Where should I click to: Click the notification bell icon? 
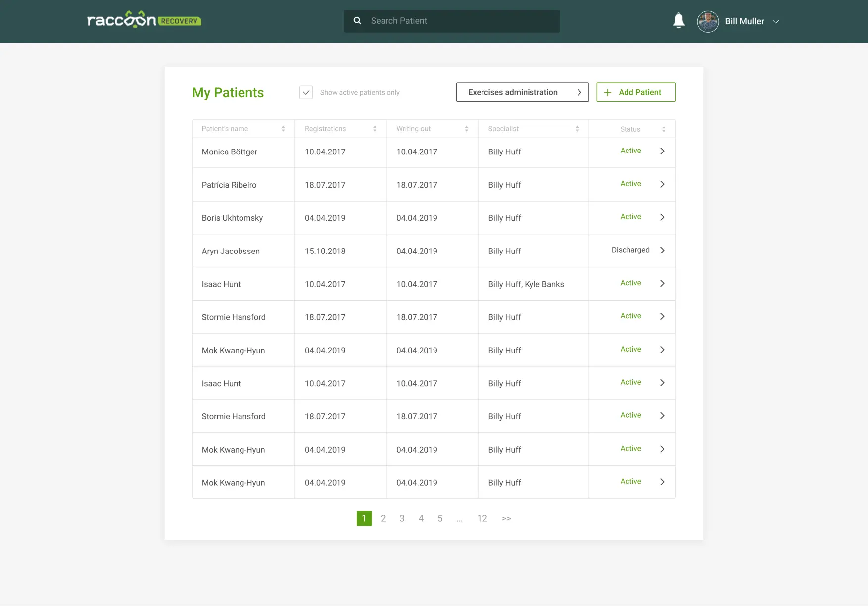pyautogui.click(x=678, y=21)
